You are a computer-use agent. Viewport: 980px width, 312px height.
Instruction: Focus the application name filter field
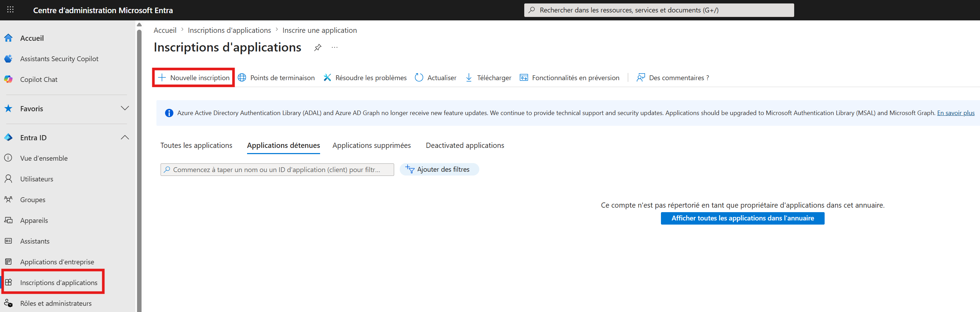tap(277, 170)
